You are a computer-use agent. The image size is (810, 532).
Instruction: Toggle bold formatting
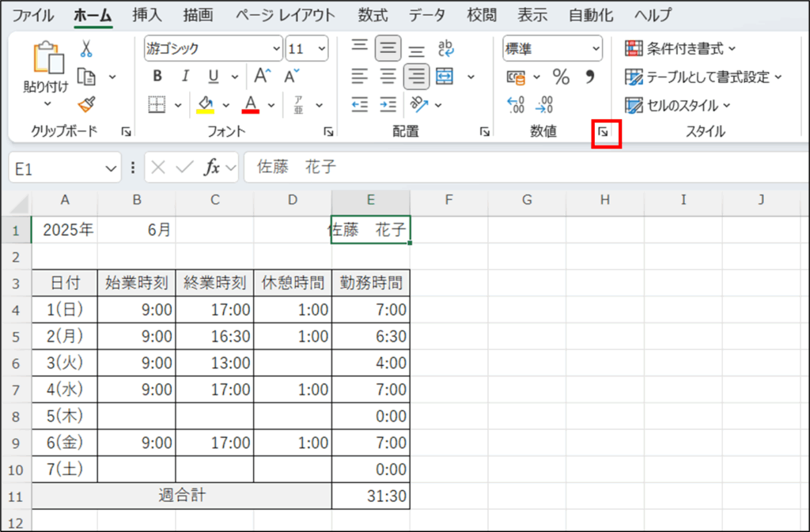157,77
